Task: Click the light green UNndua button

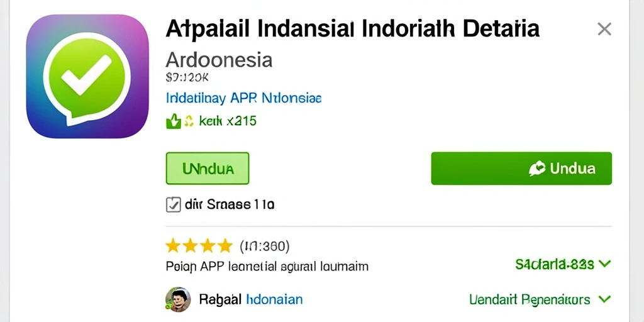Action: click(x=208, y=169)
